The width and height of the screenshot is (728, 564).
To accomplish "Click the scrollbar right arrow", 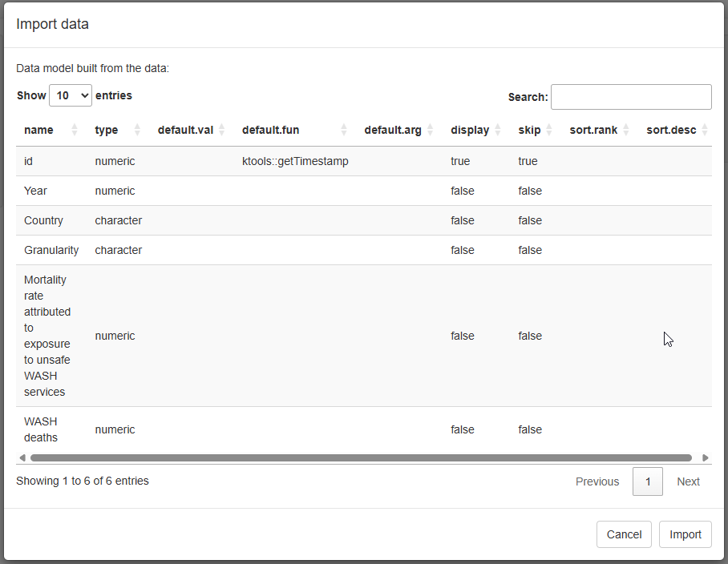I will click(x=706, y=458).
